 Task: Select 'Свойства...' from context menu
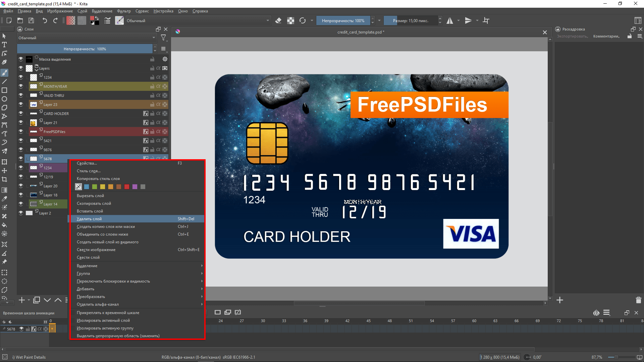(87, 163)
